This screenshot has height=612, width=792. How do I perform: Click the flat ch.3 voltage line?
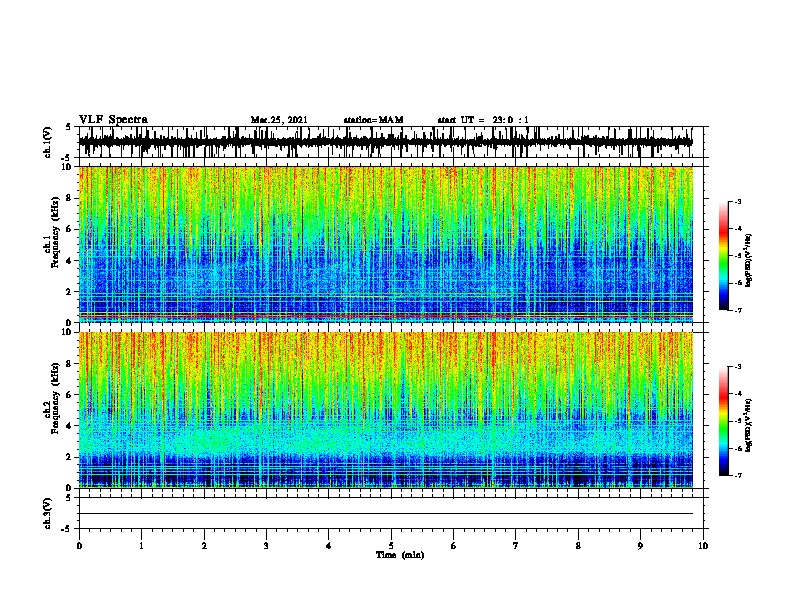click(x=385, y=514)
